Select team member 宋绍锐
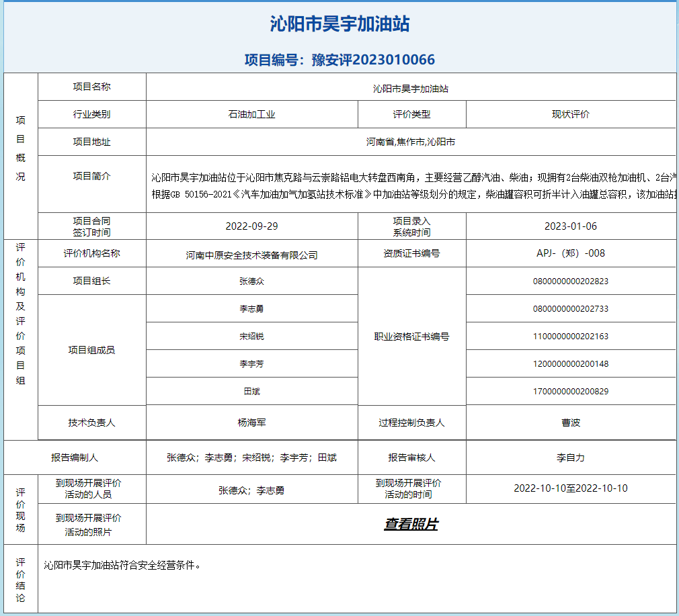 pos(252,336)
